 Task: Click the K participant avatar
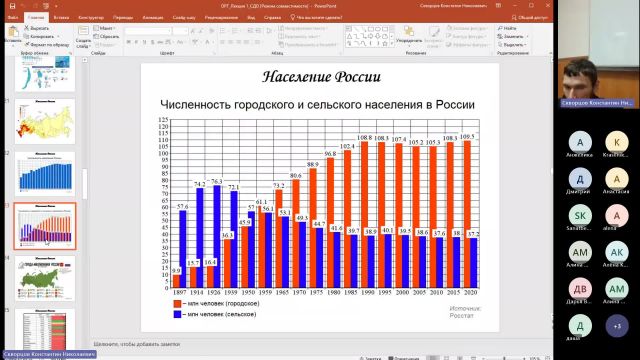(617, 142)
